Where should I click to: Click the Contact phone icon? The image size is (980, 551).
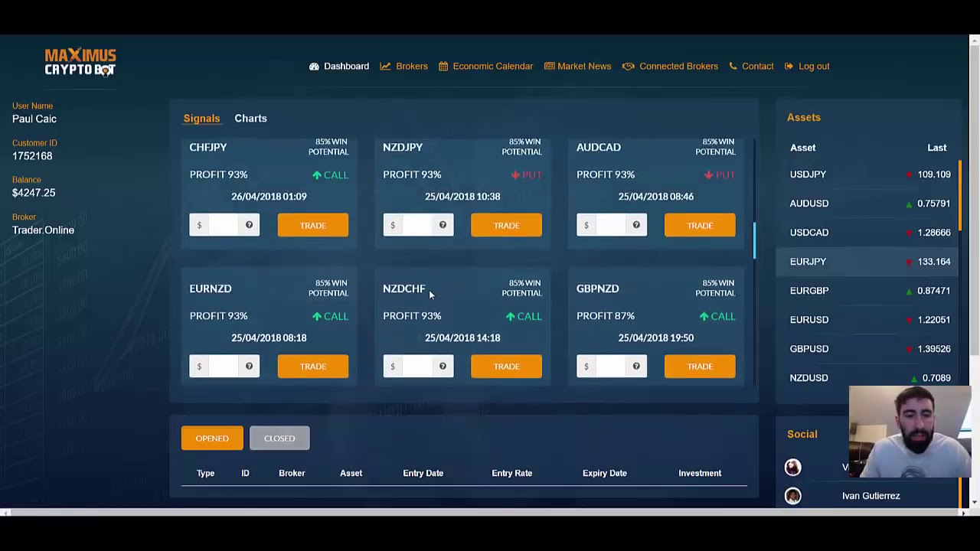[x=733, y=67]
